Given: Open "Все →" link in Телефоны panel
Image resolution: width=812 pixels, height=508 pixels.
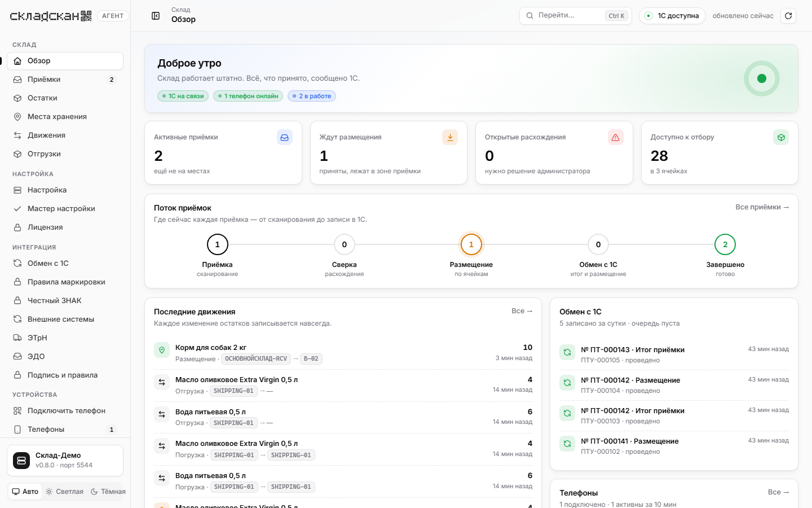Looking at the screenshot, I should click(x=778, y=492).
